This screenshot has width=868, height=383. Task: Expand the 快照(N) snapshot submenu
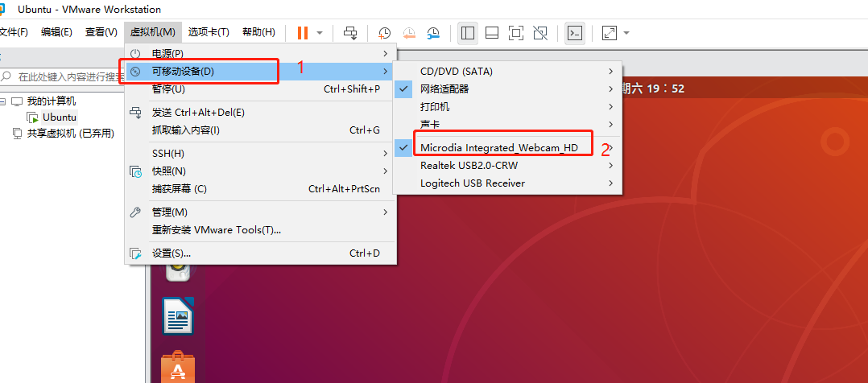click(260, 171)
